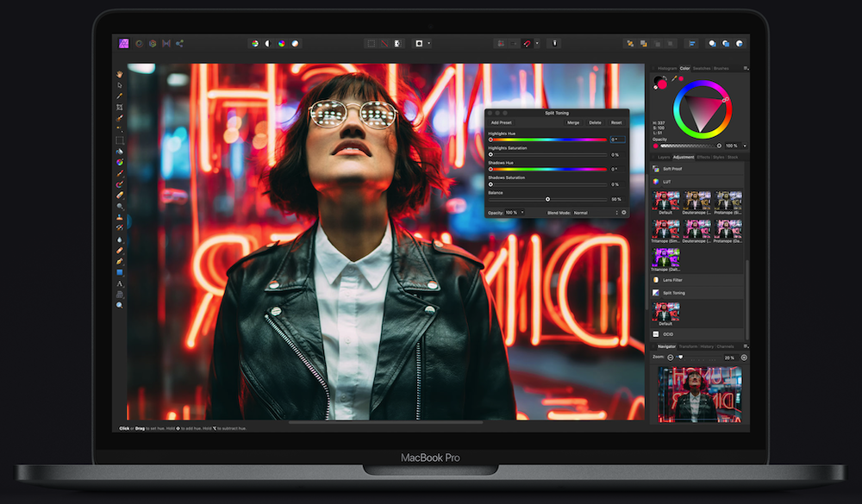This screenshot has height=504, width=862.
Task: Select the Crop tool
Action: click(120, 107)
